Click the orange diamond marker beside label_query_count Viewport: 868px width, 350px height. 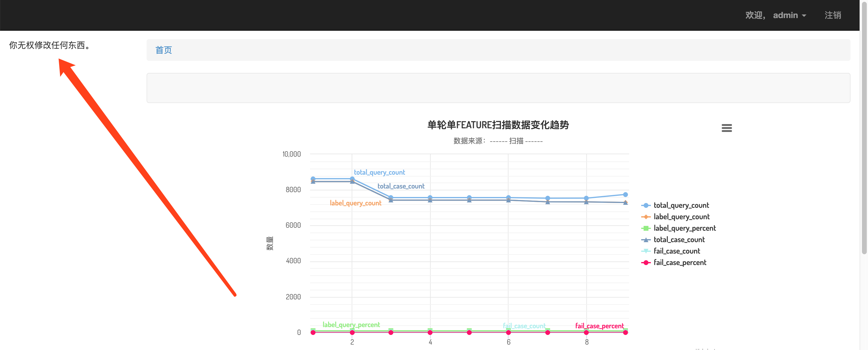pos(645,217)
